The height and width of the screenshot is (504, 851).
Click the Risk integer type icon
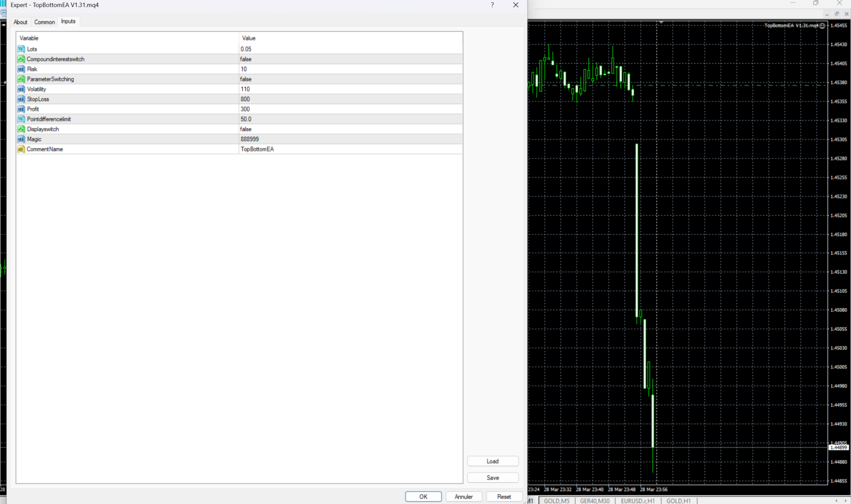click(21, 69)
